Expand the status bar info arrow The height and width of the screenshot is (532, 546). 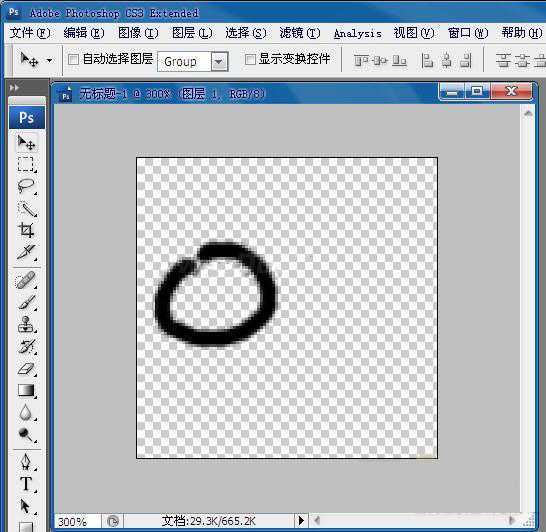coord(302,521)
